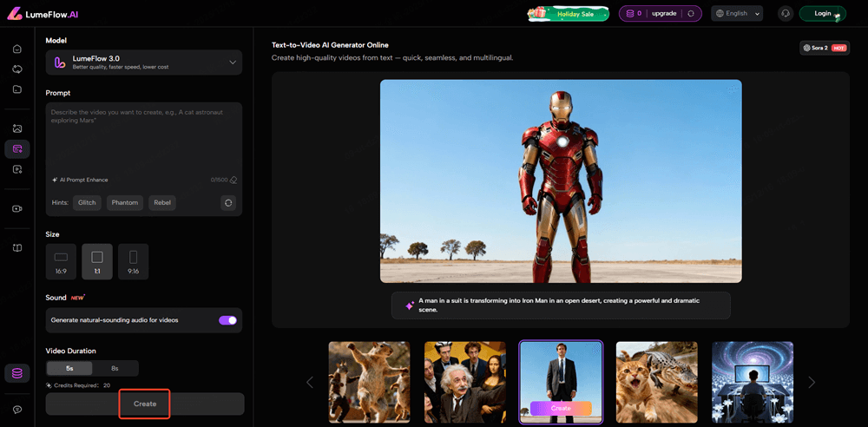The height and width of the screenshot is (427, 868).
Task: Open the folder icon in the left sidebar
Action: (x=17, y=89)
